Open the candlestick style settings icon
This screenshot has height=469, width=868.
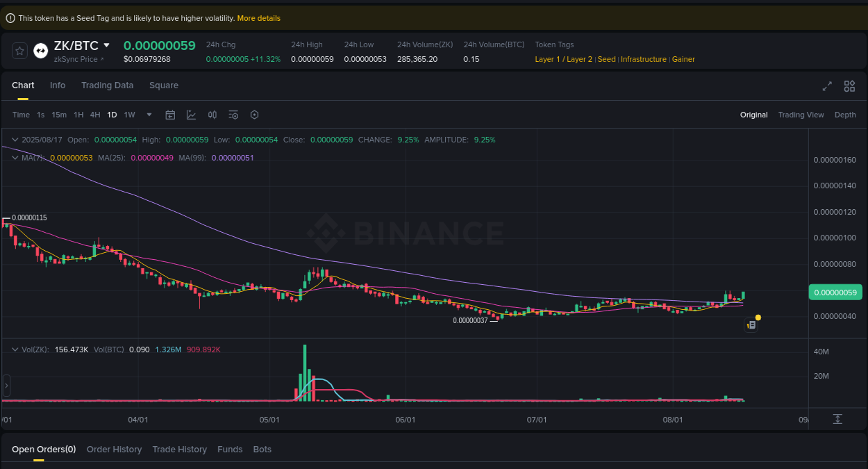[x=212, y=115]
